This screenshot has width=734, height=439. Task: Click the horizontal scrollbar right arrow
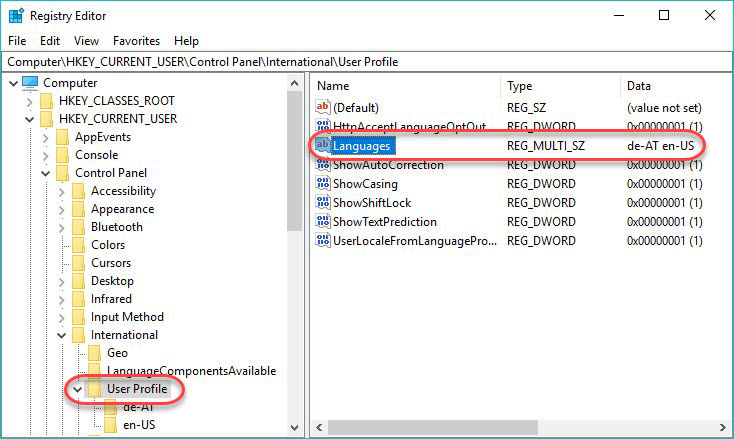[722, 427]
